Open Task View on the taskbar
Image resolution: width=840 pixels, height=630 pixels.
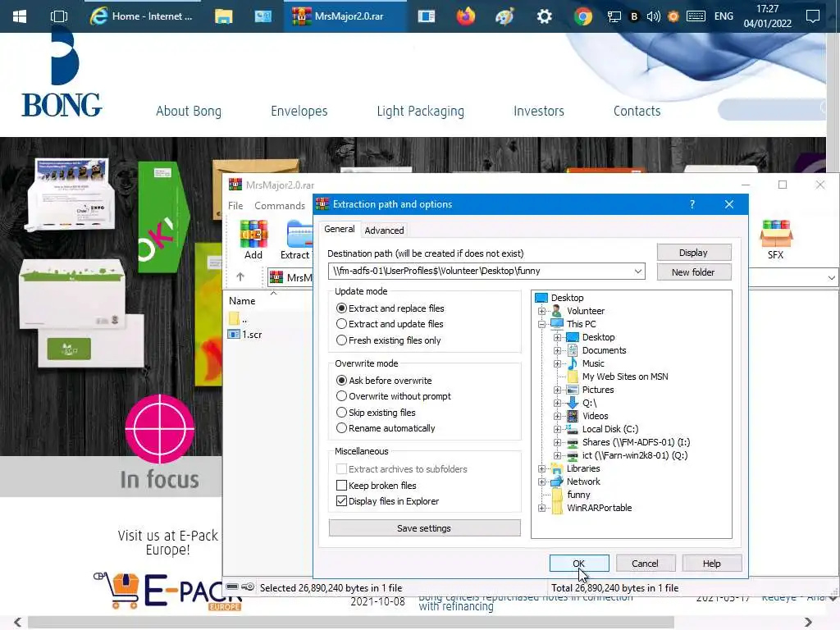click(59, 16)
